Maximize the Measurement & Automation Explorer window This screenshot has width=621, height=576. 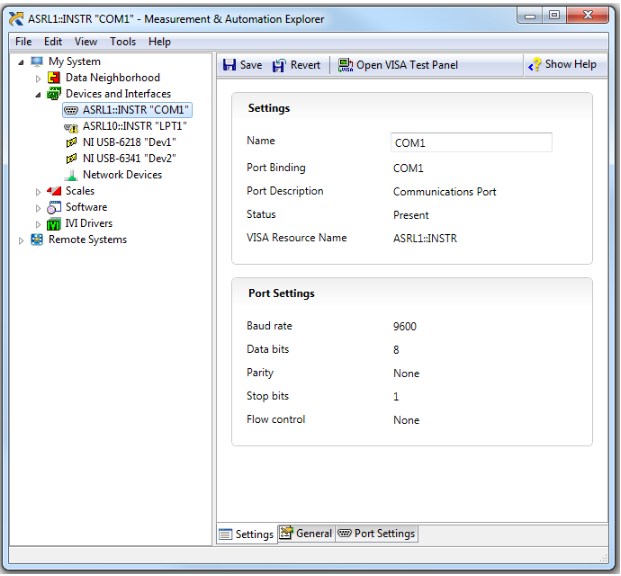pyautogui.click(x=554, y=16)
